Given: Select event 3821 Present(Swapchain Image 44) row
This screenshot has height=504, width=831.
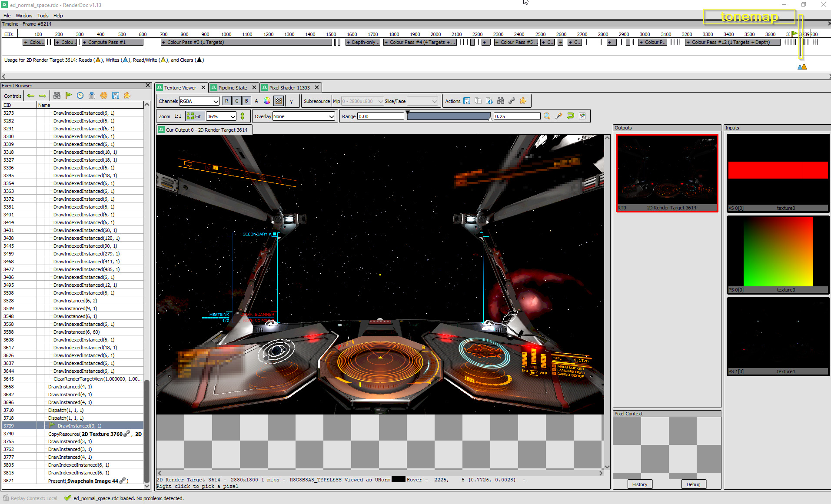Looking at the screenshot, I should point(73,481).
